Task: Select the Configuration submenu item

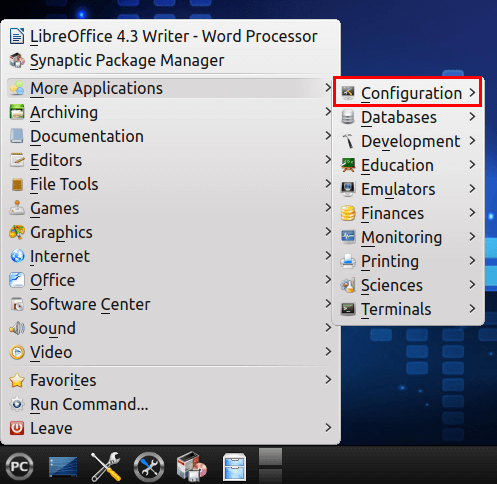Action: pos(408,93)
